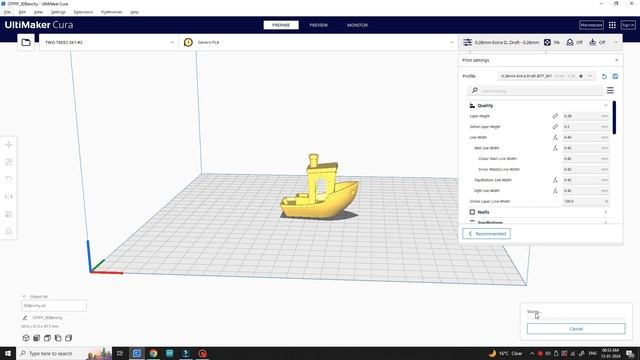Open the Settings menu
Image resolution: width=640 pixels, height=360 pixels.
pos(58,12)
